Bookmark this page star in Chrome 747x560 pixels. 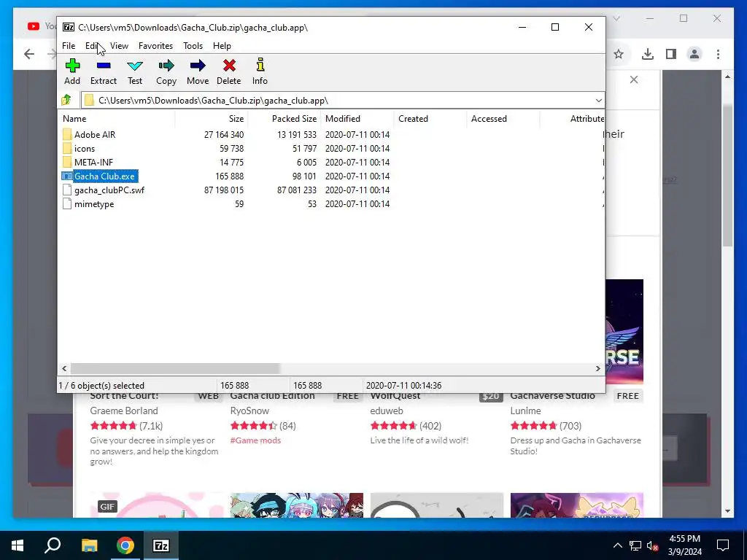tap(619, 54)
